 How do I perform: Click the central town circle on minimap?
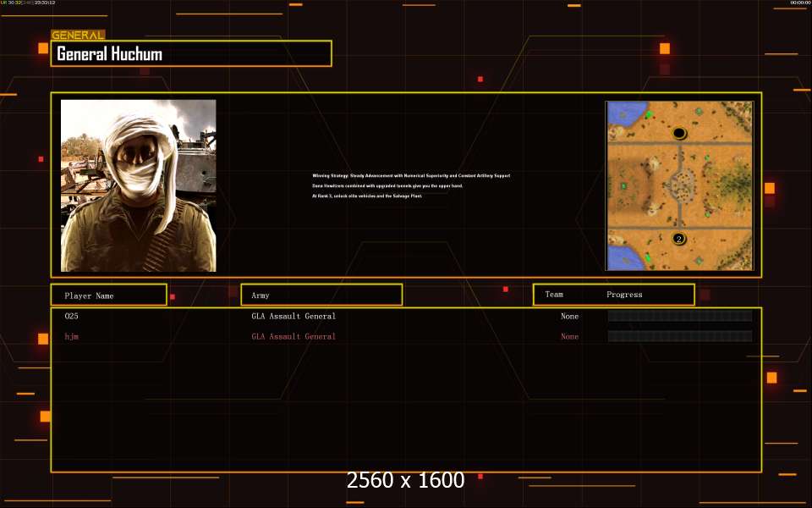679,185
